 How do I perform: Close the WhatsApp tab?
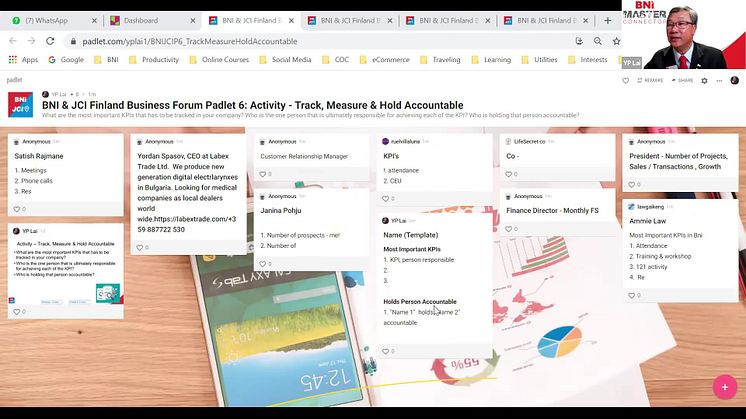click(94, 20)
